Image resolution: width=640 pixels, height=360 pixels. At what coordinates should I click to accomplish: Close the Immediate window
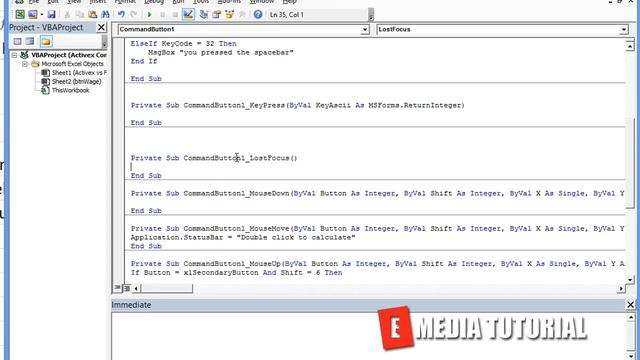630,305
